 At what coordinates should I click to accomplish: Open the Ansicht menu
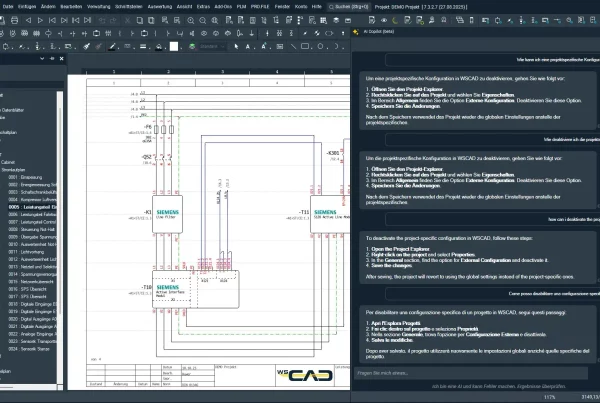click(184, 7)
